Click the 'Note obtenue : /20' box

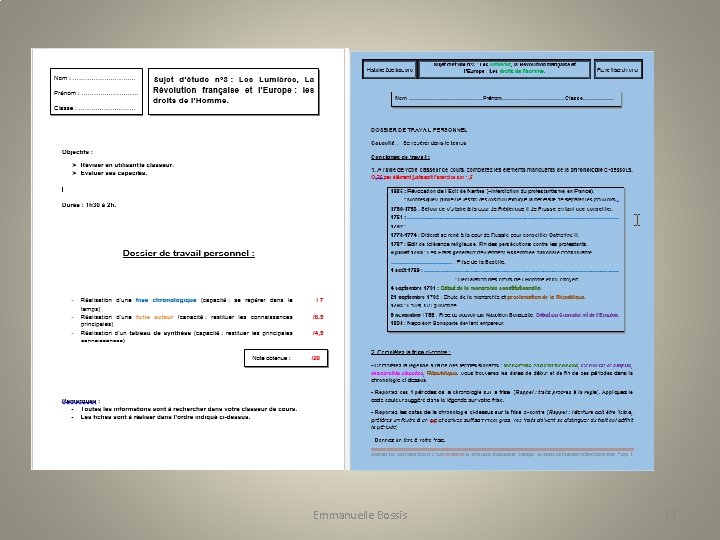(x=286, y=358)
